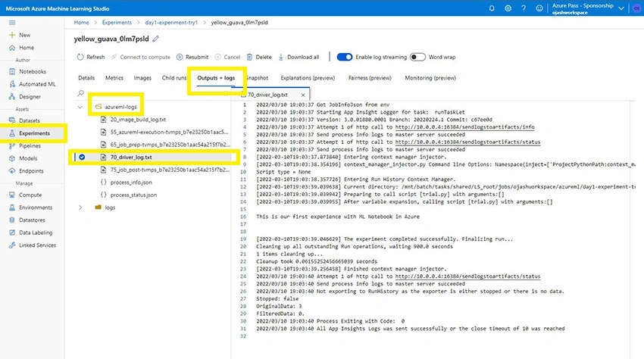Image resolution: width=644 pixels, height=359 pixels.
Task: Switch to the Metrics tab
Action: 114,78
